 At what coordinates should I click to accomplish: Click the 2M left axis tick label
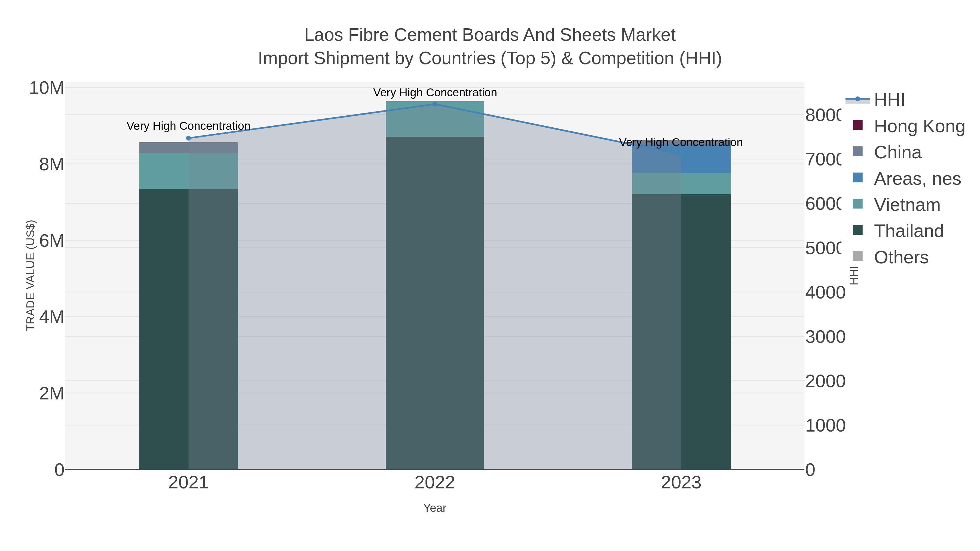click(x=52, y=393)
